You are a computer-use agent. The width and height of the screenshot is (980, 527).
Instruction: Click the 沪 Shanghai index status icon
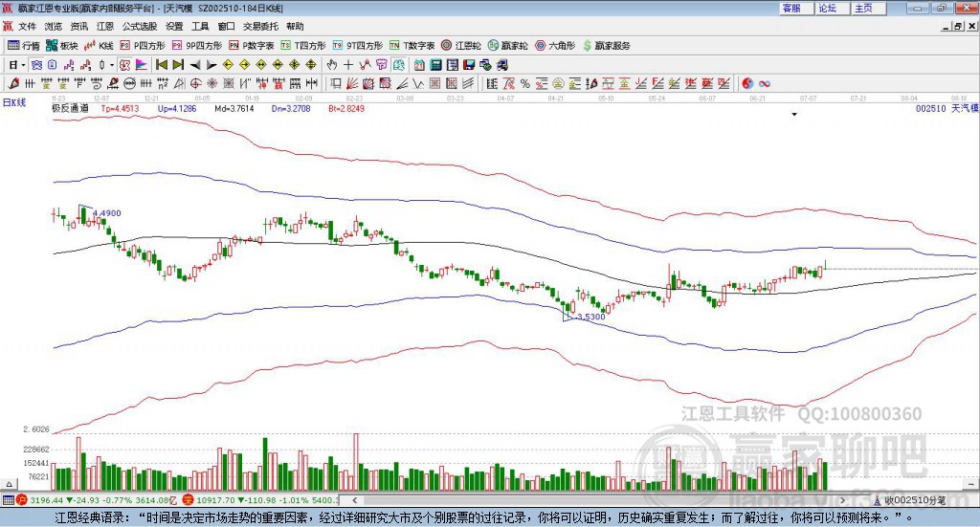(22, 500)
